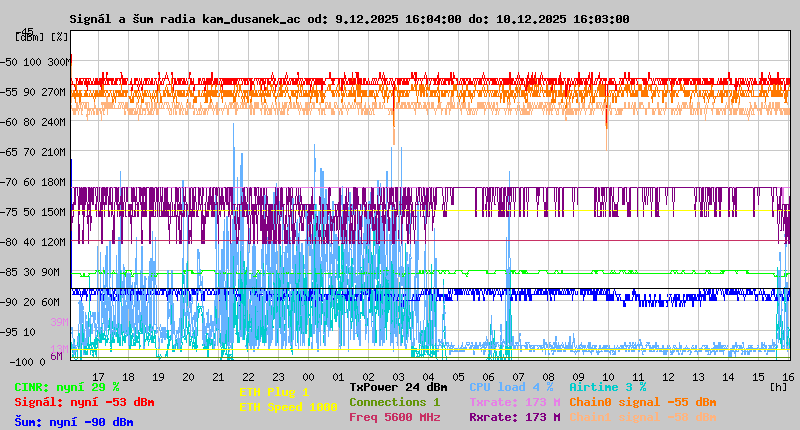The height and width of the screenshot is (430, 800).
Task: Click the '21' hour tick on the time axis
Action: [x=218, y=377]
